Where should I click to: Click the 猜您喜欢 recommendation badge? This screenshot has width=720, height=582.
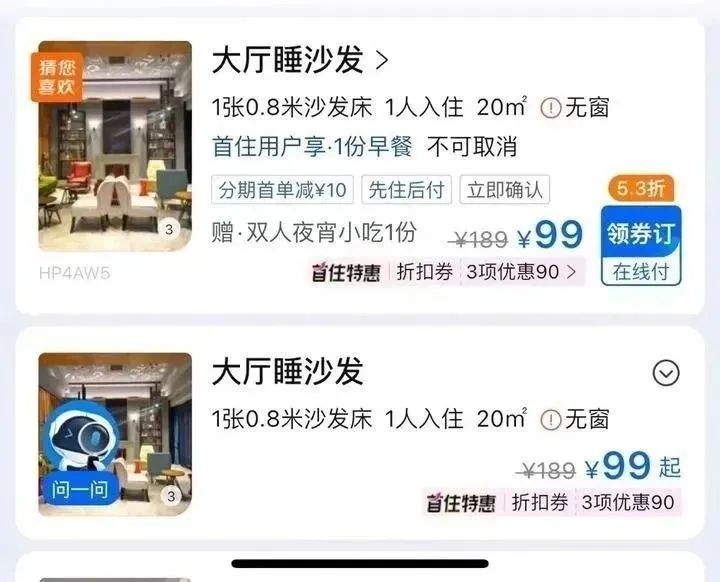(56, 77)
